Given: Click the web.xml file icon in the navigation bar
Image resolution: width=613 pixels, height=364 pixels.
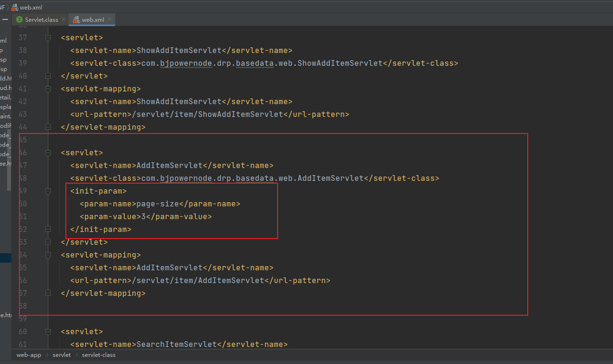Looking at the screenshot, I should coord(14,7).
